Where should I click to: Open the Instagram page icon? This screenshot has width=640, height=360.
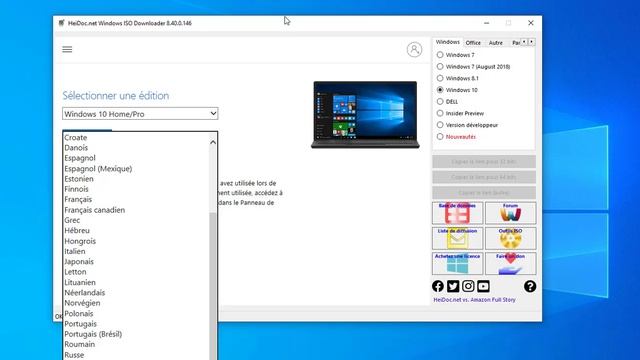coord(468,286)
